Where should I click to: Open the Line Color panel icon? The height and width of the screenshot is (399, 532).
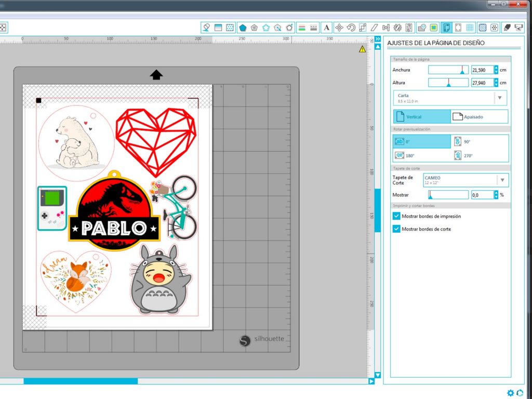pyautogui.click(x=301, y=28)
